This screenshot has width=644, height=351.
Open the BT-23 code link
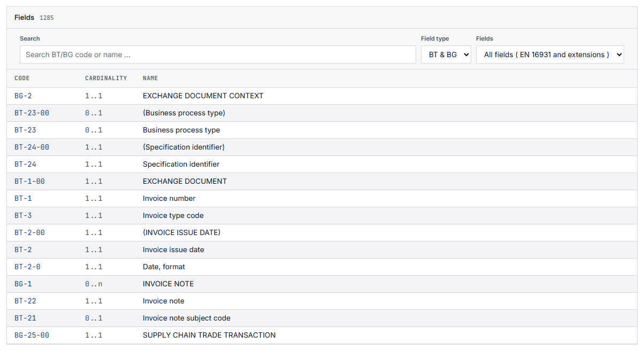point(25,130)
